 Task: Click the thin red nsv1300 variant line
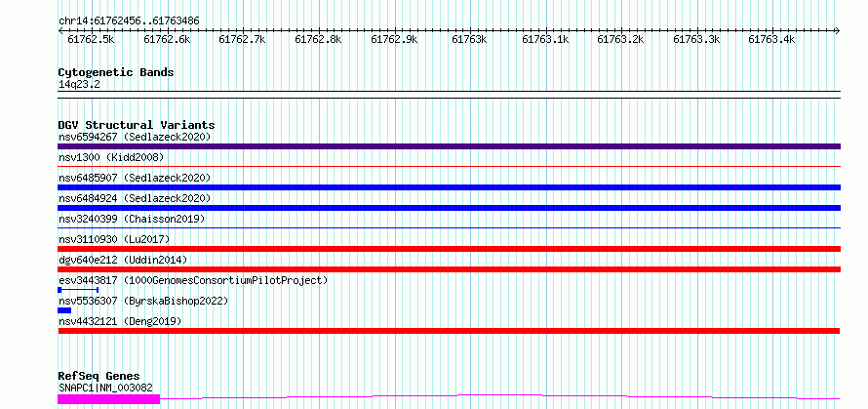[x=449, y=166]
